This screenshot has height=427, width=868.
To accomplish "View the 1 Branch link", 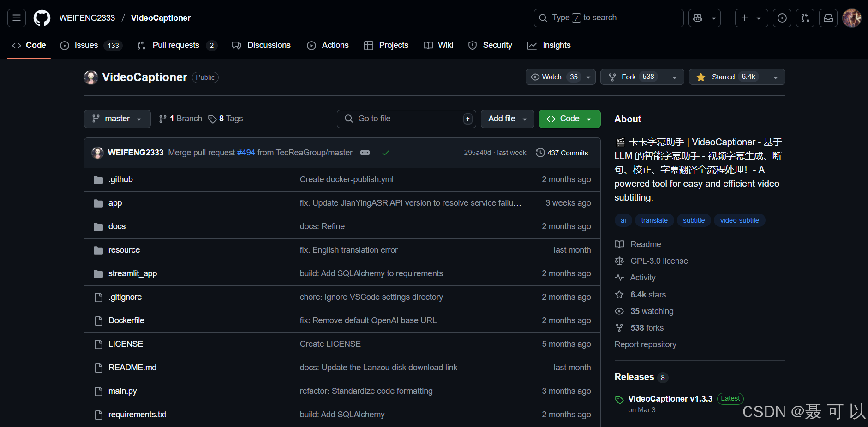I will pyautogui.click(x=180, y=119).
